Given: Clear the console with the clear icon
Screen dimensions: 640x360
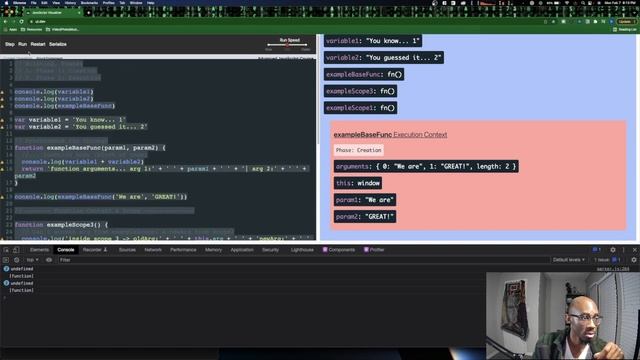Looking at the screenshot, I should (x=17, y=260).
